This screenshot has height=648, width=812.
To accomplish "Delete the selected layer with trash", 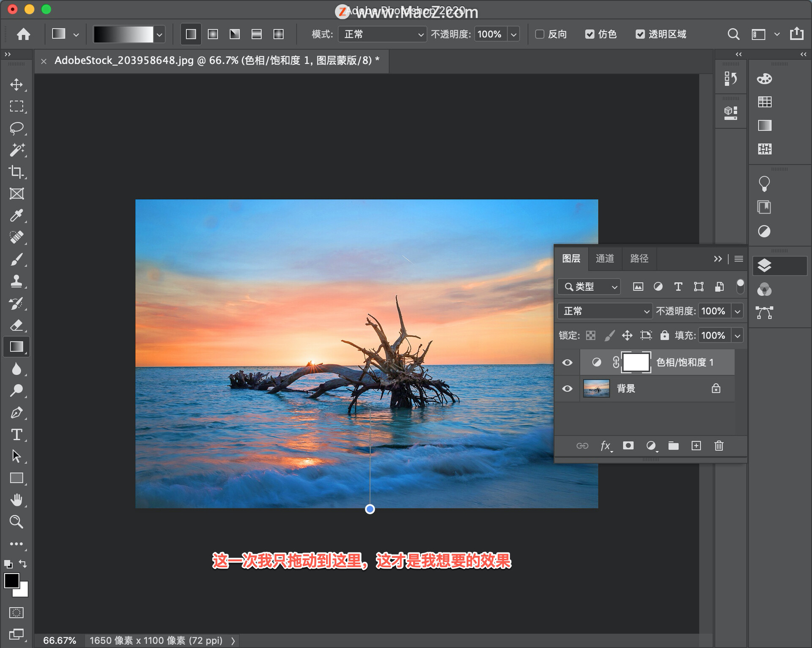I will 719,445.
